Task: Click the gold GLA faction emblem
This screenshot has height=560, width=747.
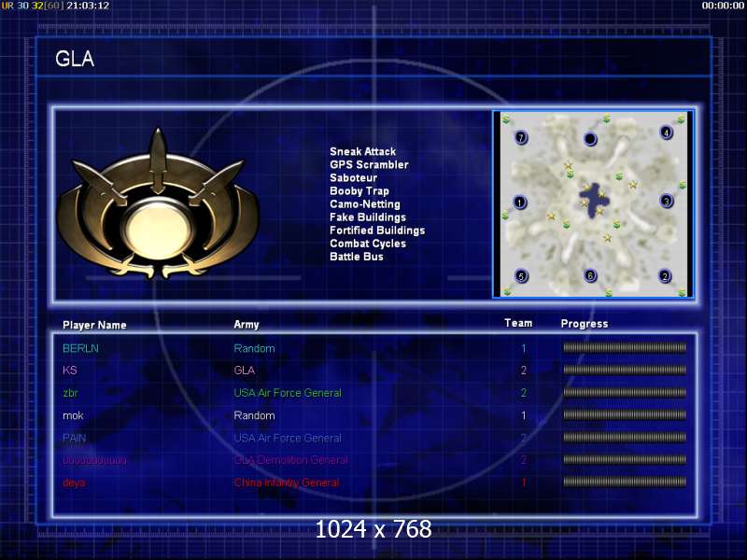Action: [x=158, y=204]
